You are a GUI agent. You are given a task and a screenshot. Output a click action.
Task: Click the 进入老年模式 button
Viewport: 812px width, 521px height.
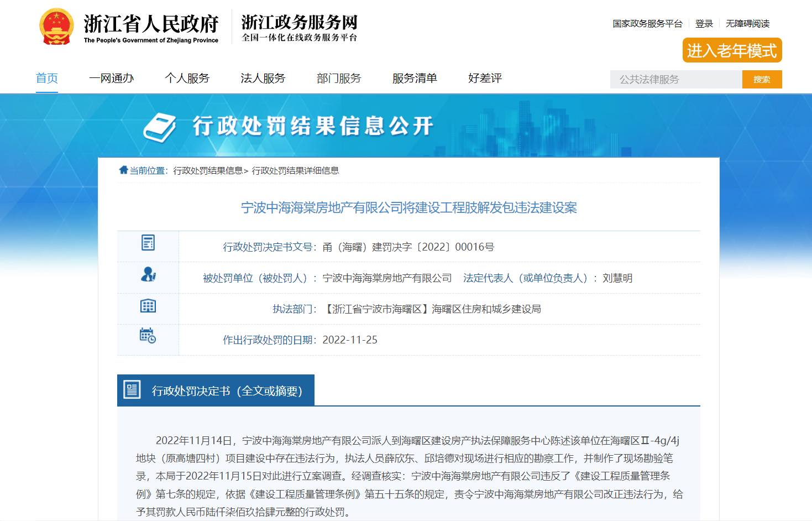pyautogui.click(x=732, y=50)
